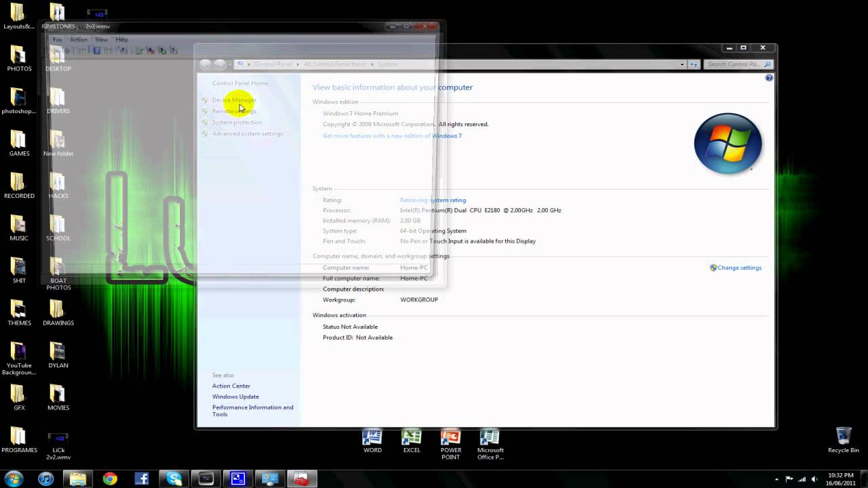
Task: Switch to the red toolbox taskbar app
Action: [x=301, y=479]
